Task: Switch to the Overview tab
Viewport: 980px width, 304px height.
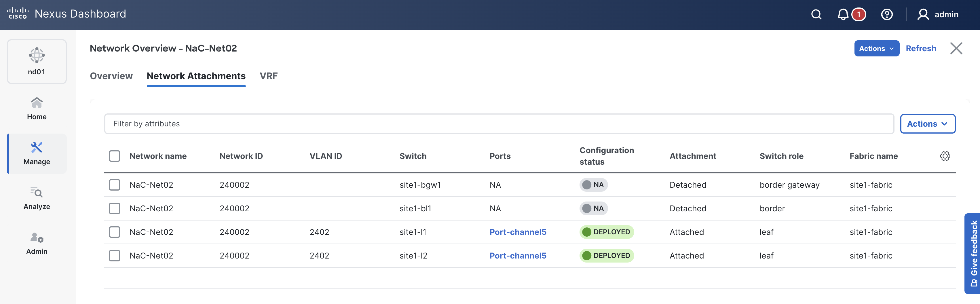Action: 111,76
